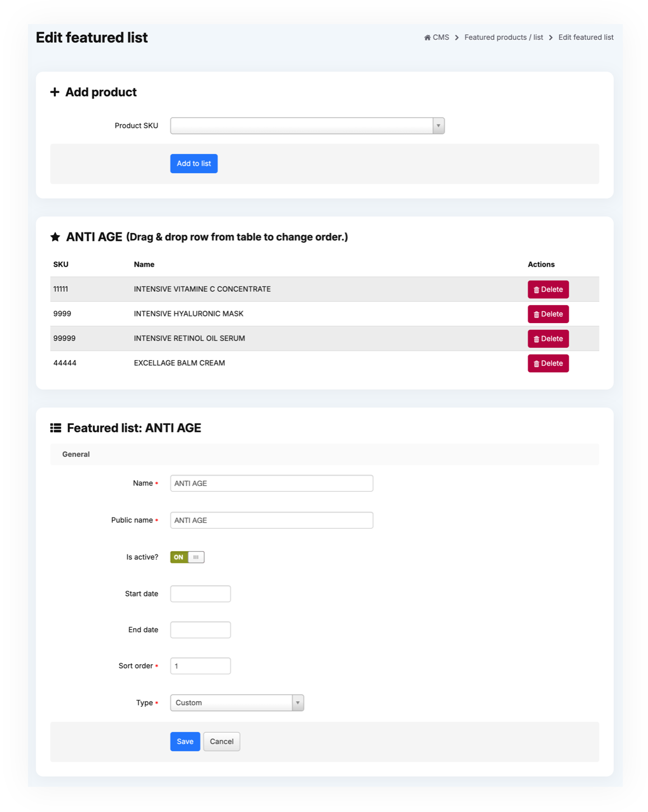Delete the INTENSIVE HYALURONIC MASK product
This screenshot has width=648, height=812.
548,314
